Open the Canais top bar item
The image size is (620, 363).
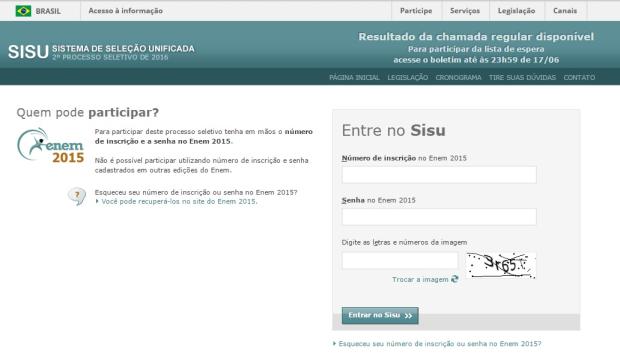coord(565,11)
